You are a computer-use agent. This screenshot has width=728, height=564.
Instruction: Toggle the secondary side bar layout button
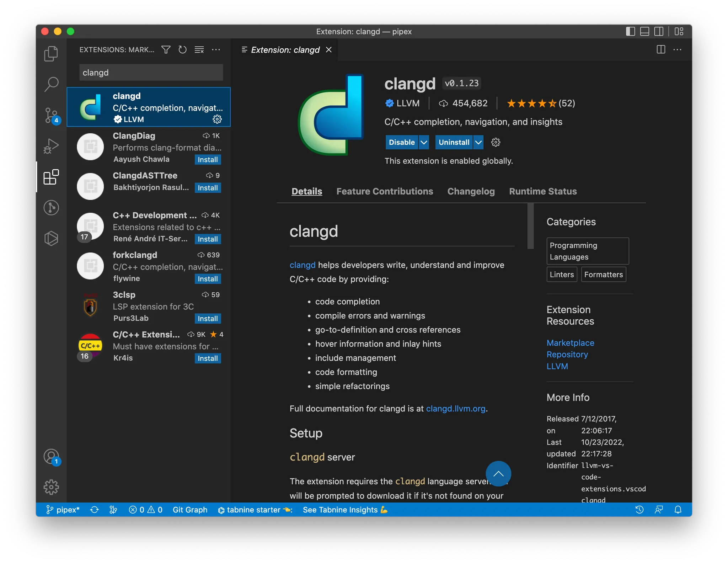[659, 31]
